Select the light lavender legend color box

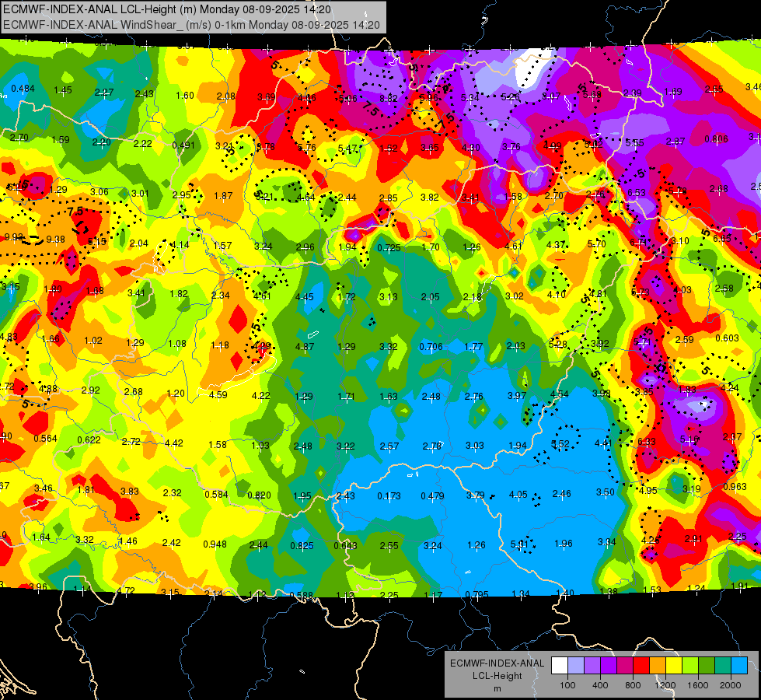576,666
